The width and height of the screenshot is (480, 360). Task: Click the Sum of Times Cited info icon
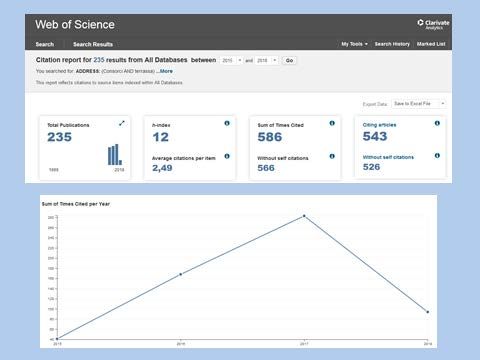click(x=332, y=123)
